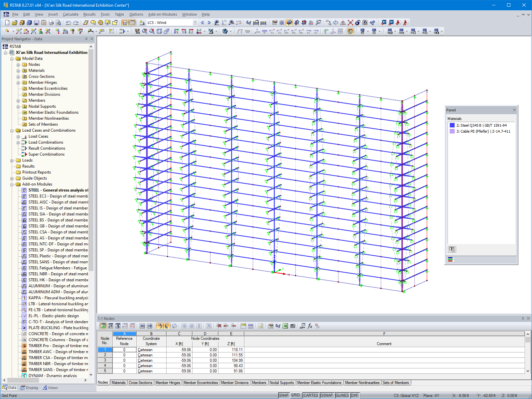Click the calculator icon in table toolbar
The width and height of the screenshot is (532, 399).
point(293,326)
